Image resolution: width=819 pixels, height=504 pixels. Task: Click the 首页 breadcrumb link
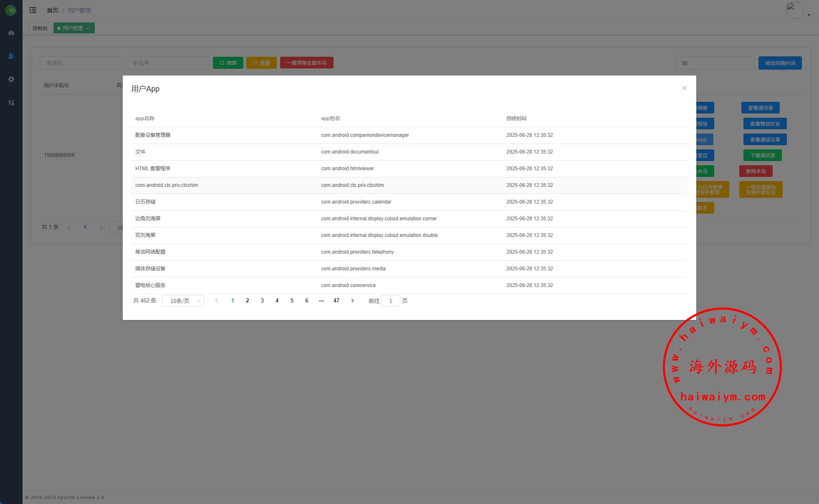tap(52, 10)
